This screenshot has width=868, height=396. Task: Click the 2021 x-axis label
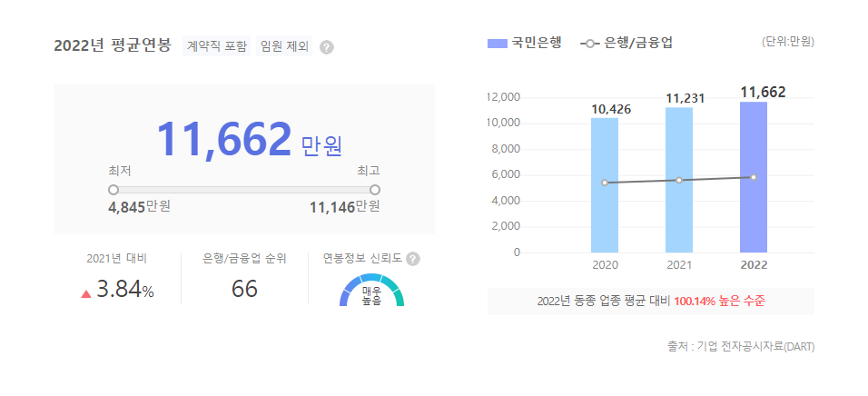pyautogui.click(x=679, y=264)
